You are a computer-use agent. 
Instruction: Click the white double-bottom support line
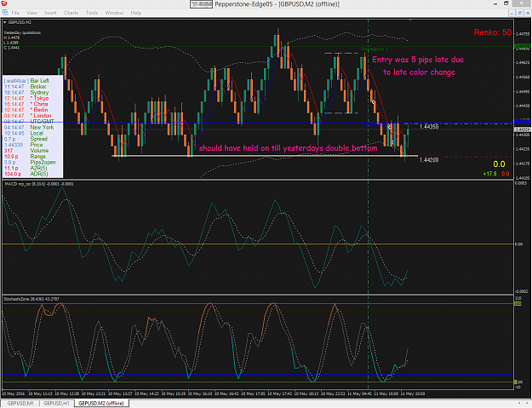265,156
